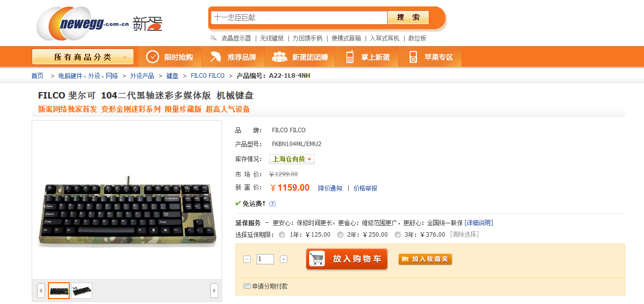The image size is (644, 304).
Task: Click the search magnifier icon below search box
Action: click(x=214, y=38)
